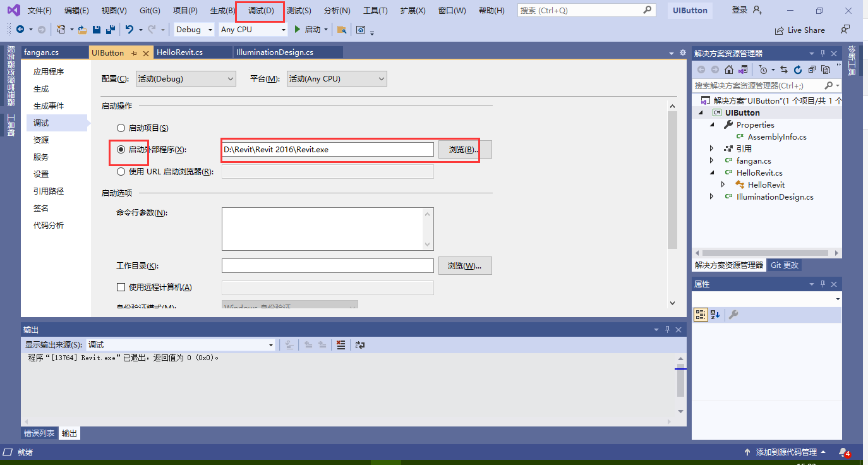Open the 调试(D) menu
Image resolution: width=868 pixels, height=465 pixels.
coord(261,11)
